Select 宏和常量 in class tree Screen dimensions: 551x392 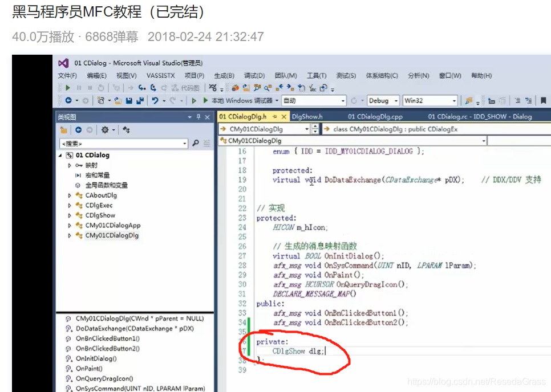98,175
